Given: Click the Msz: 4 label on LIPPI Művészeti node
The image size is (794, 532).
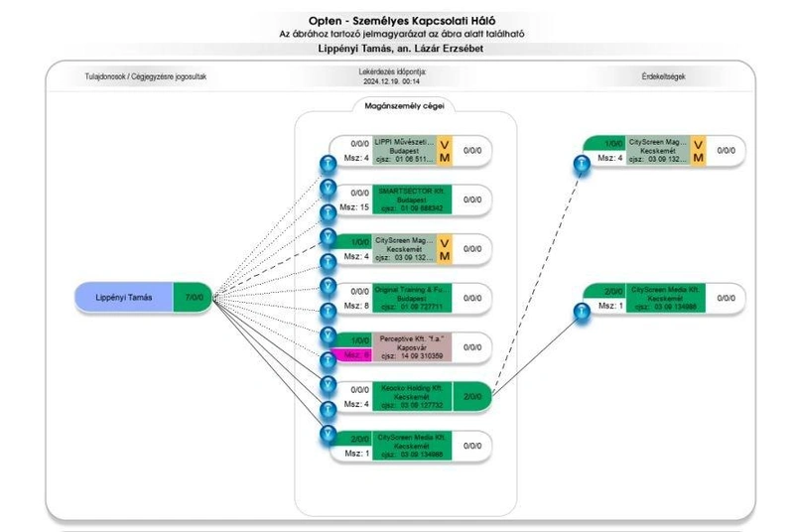Looking at the screenshot, I should tap(356, 159).
